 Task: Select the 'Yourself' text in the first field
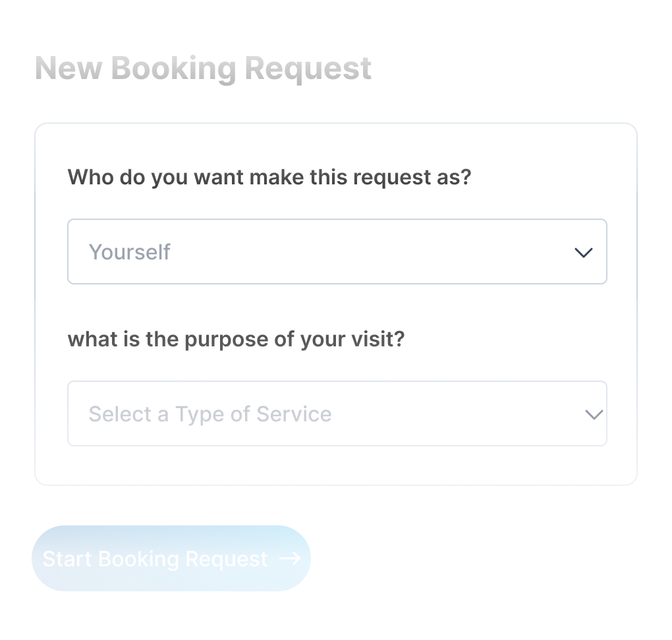[x=130, y=252]
